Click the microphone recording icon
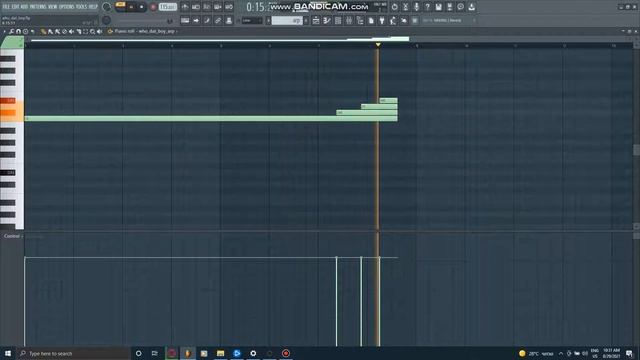640x360 pixels. [x=416, y=7]
